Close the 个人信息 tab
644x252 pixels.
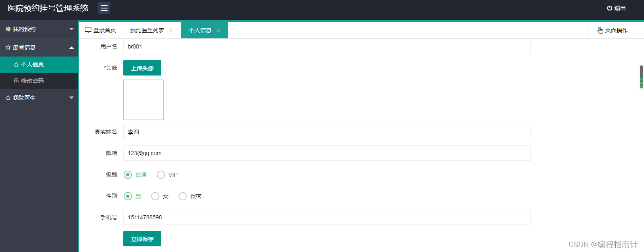(218, 31)
